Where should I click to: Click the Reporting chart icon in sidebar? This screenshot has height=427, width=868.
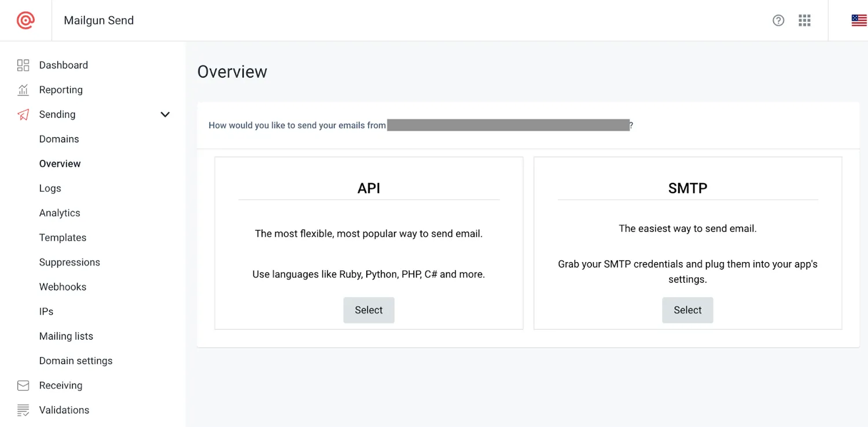pos(23,90)
